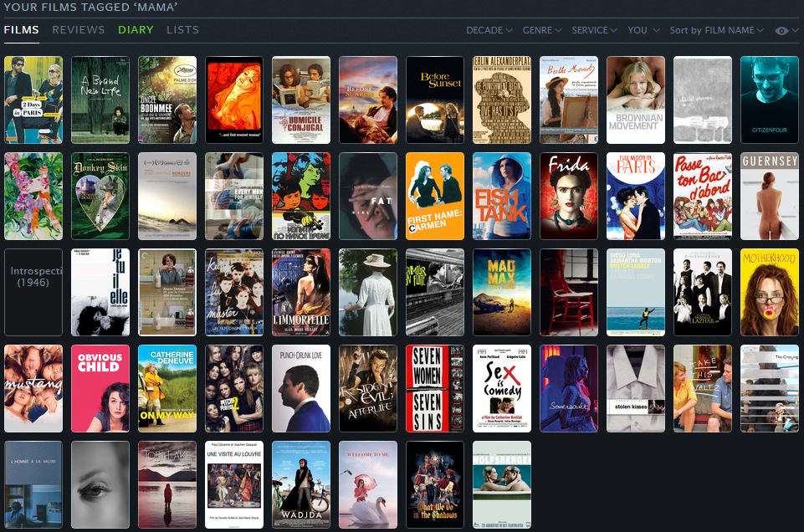Open the First Name: Carmen poster
Viewport: 804px width, 532px height.
(x=435, y=197)
